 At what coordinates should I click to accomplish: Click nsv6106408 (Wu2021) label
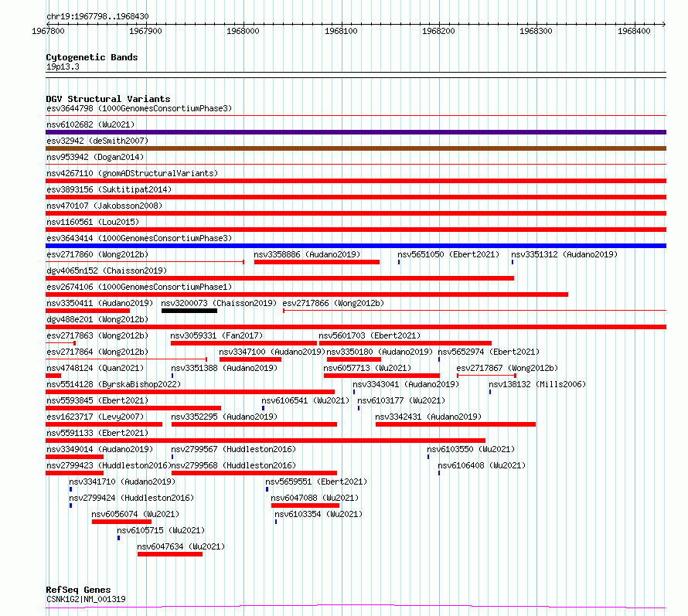tap(482, 465)
